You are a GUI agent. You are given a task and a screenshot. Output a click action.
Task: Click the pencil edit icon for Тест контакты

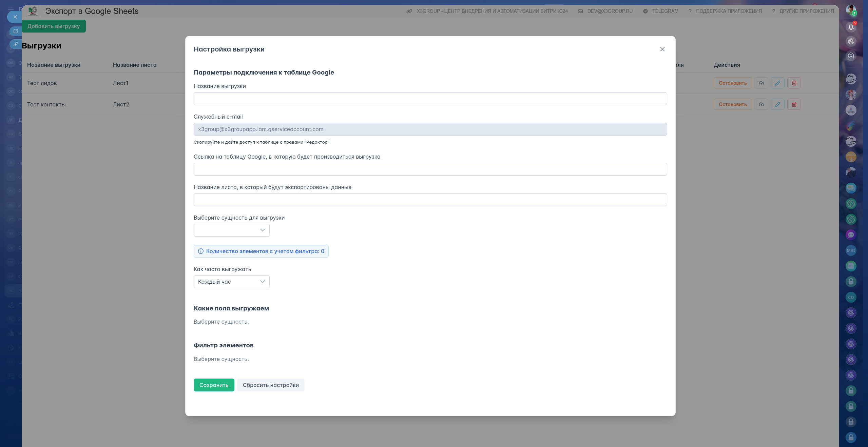777,104
